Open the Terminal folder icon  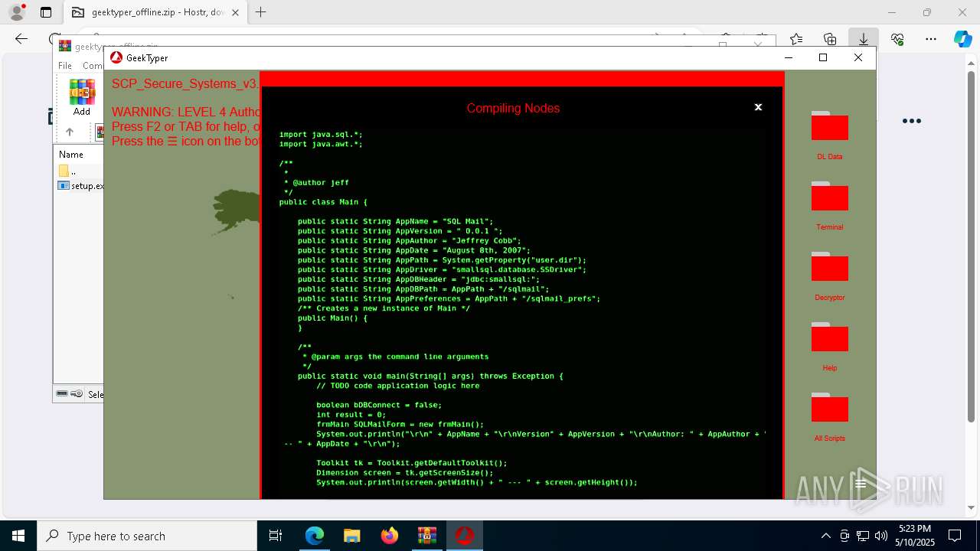pos(829,197)
